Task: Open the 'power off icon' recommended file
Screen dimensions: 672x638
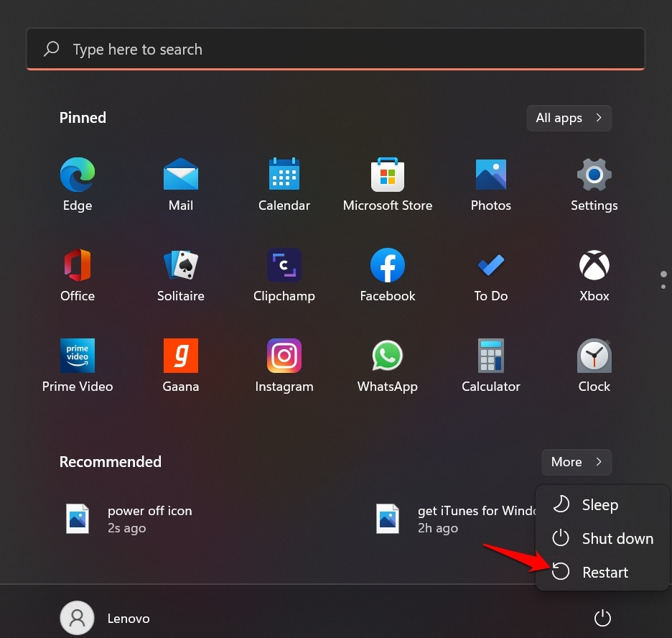Action: tap(129, 519)
